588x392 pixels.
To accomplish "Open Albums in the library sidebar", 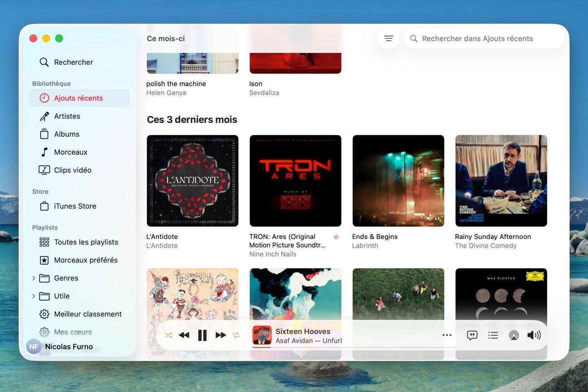I will pyautogui.click(x=66, y=134).
